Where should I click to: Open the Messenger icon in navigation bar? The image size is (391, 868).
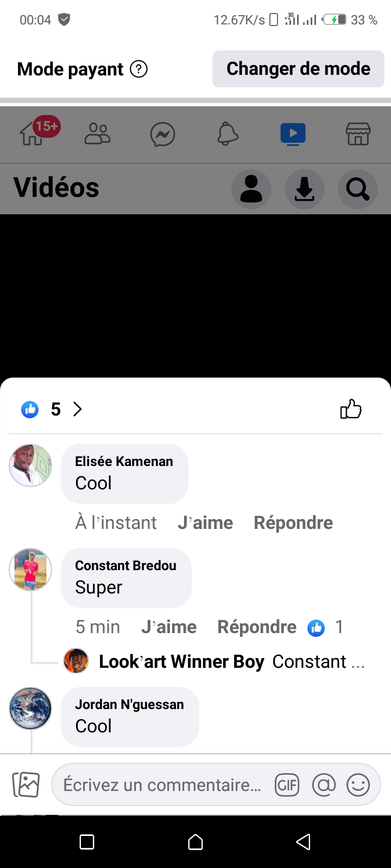click(162, 135)
